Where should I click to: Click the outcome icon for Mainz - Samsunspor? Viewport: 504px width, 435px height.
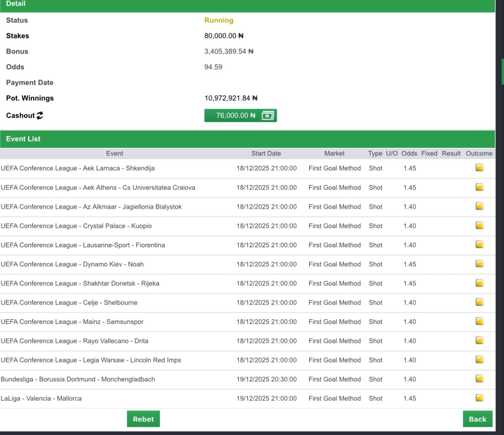coord(479,322)
